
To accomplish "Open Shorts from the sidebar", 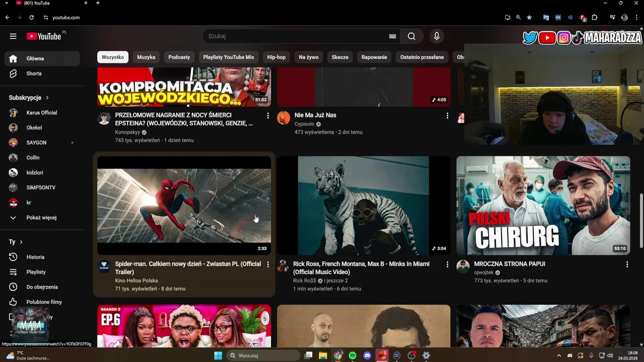I will pyautogui.click(x=42, y=73).
